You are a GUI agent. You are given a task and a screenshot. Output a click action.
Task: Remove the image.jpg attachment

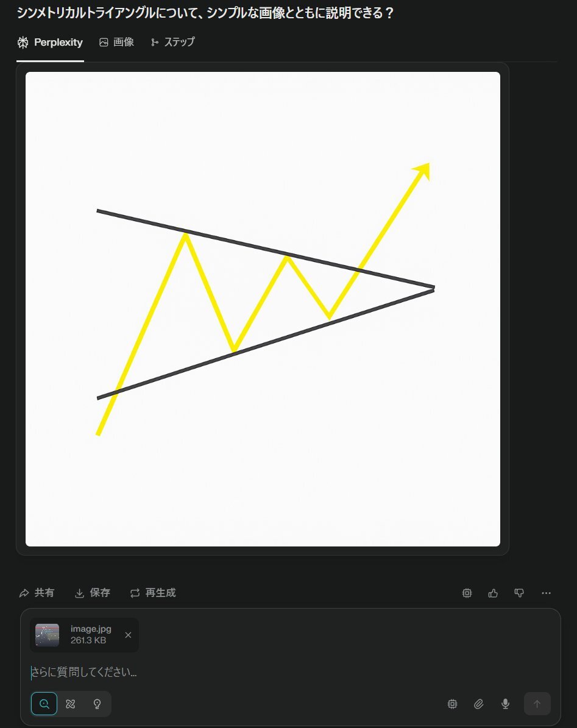tap(128, 635)
